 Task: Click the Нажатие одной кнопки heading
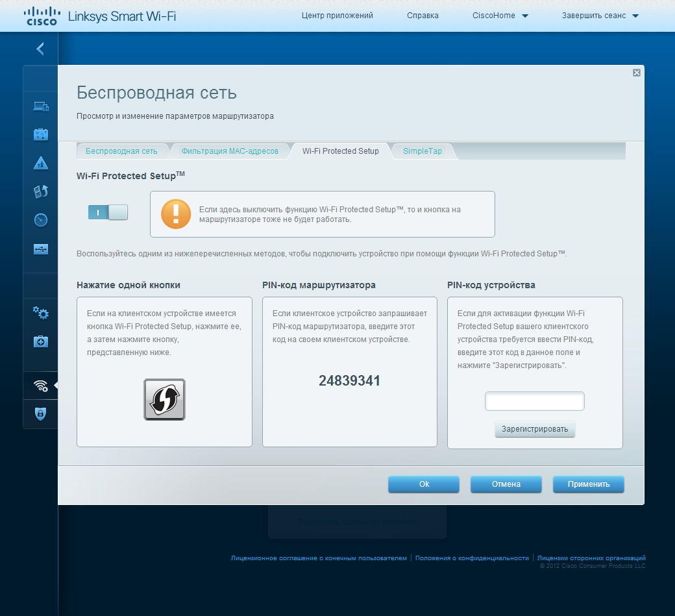coord(129,285)
